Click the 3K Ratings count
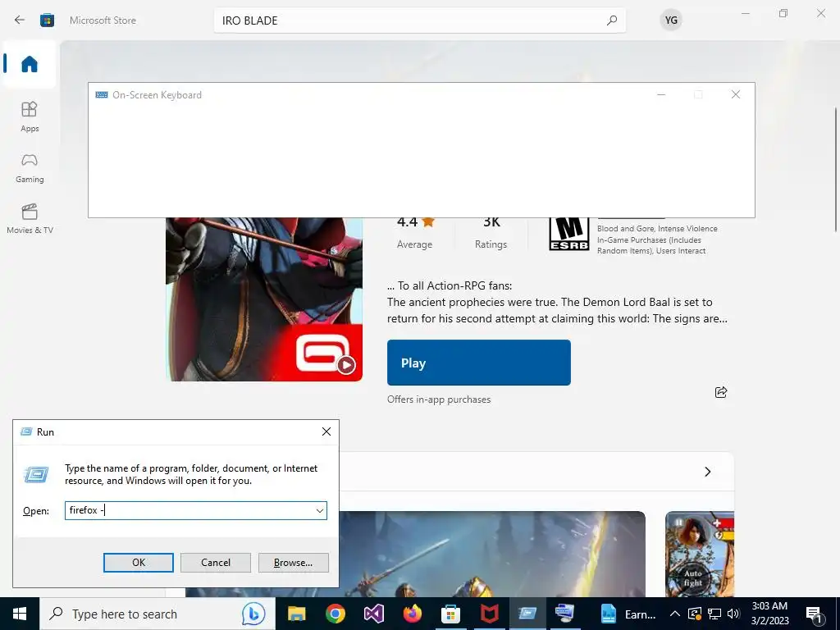Viewport: 840px width, 630px height. 491,234
